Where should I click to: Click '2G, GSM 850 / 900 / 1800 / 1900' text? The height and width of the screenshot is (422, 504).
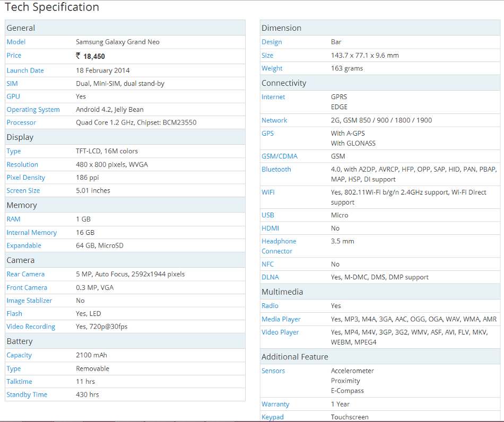[381, 120]
